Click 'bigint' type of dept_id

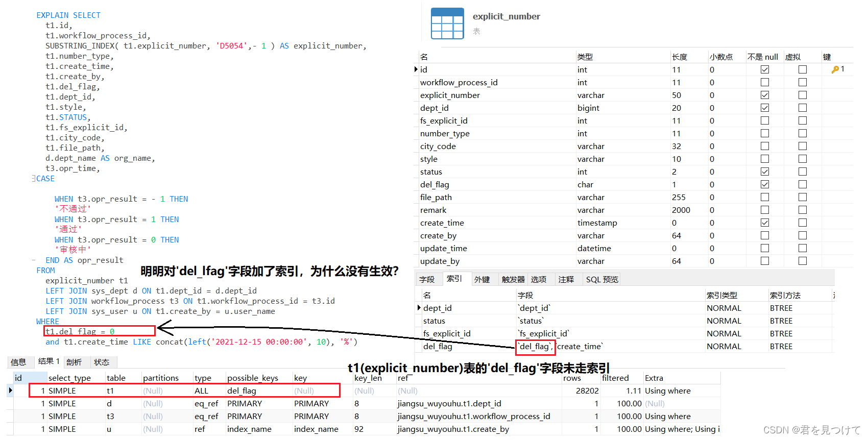[588, 108]
